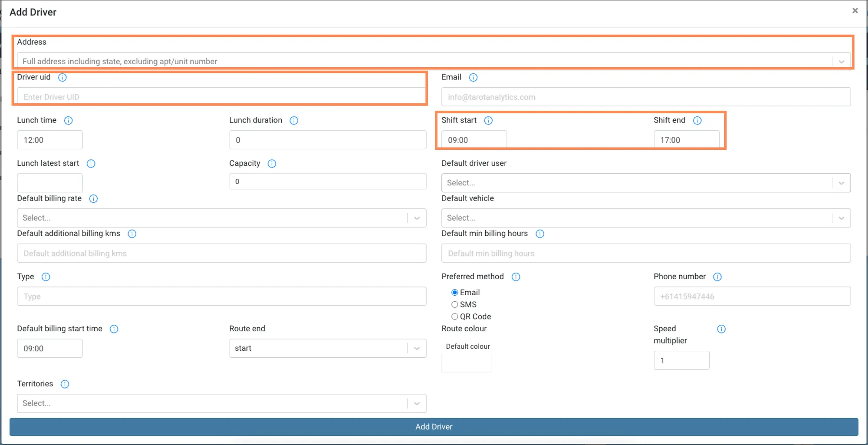
Task: Expand the Address dropdown arrow
Action: tap(841, 62)
